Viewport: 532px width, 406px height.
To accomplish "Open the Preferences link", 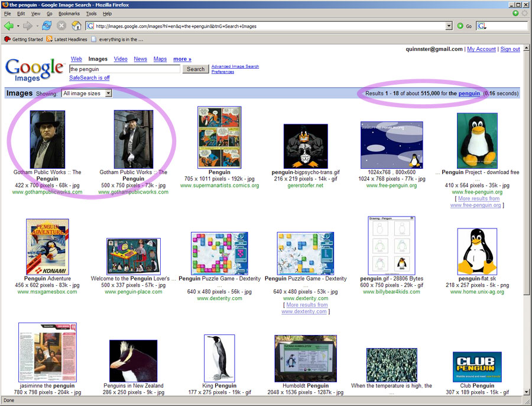I will (x=223, y=72).
